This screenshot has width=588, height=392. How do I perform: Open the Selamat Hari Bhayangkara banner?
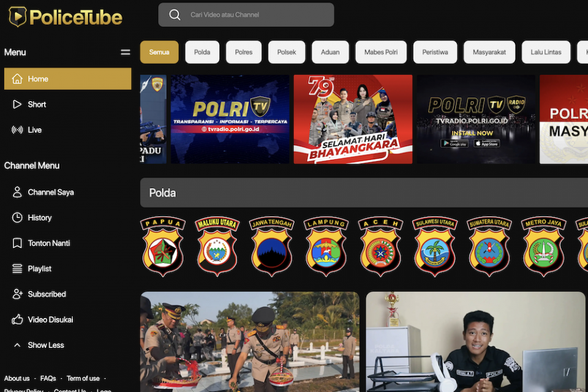pyautogui.click(x=353, y=119)
